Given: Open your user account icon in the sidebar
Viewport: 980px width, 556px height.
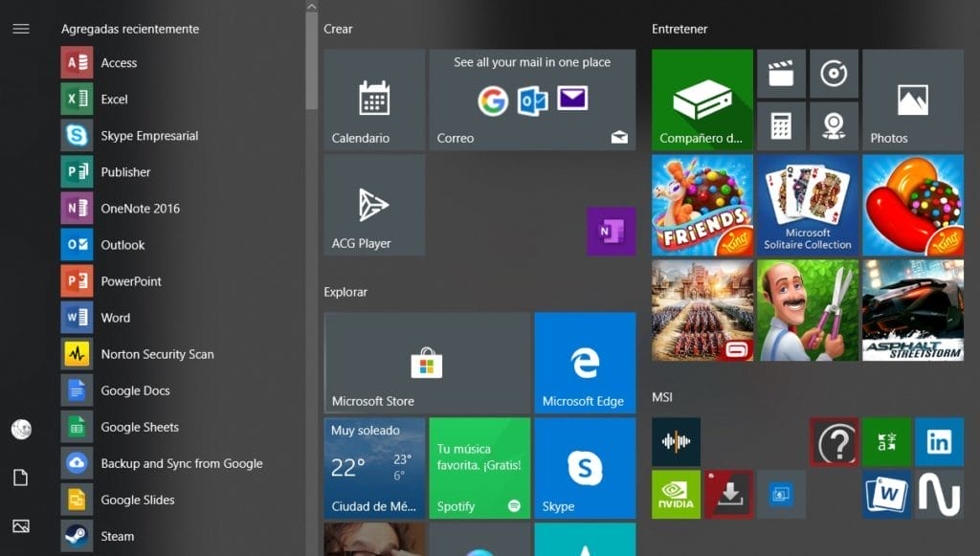Looking at the screenshot, I should tap(20, 430).
